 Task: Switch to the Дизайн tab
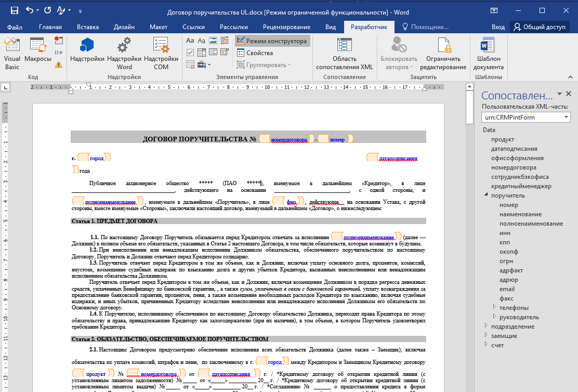(x=124, y=27)
